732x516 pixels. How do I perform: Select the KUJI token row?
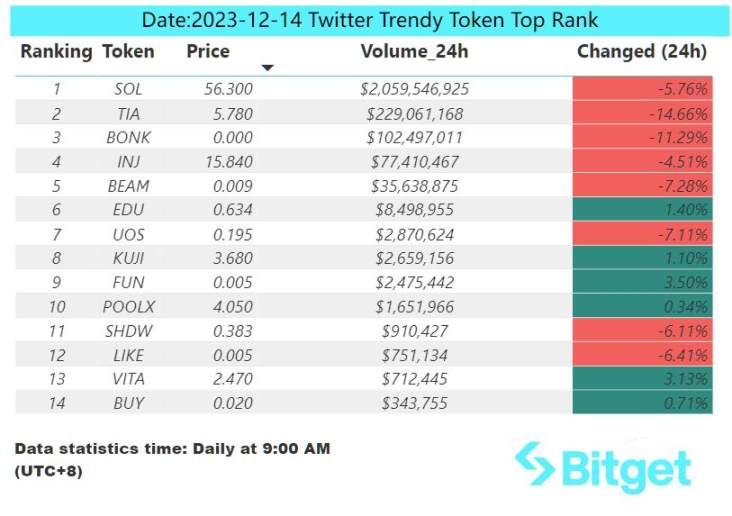click(364, 258)
